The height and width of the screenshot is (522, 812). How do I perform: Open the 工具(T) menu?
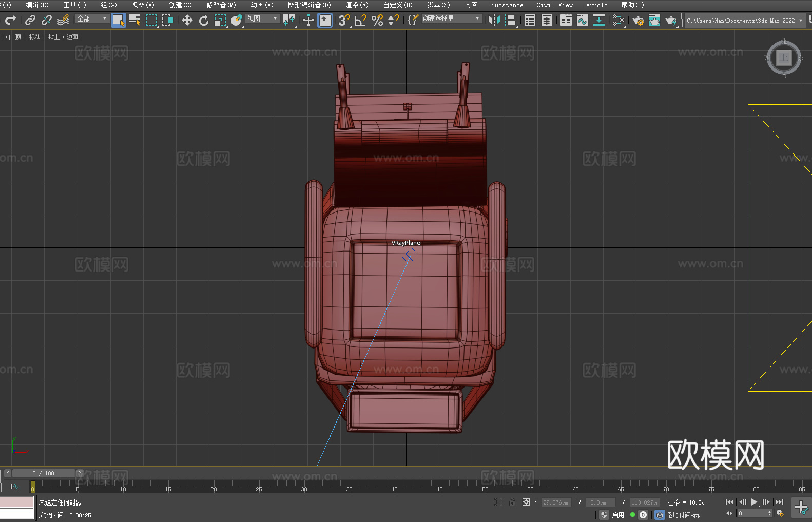(x=74, y=5)
